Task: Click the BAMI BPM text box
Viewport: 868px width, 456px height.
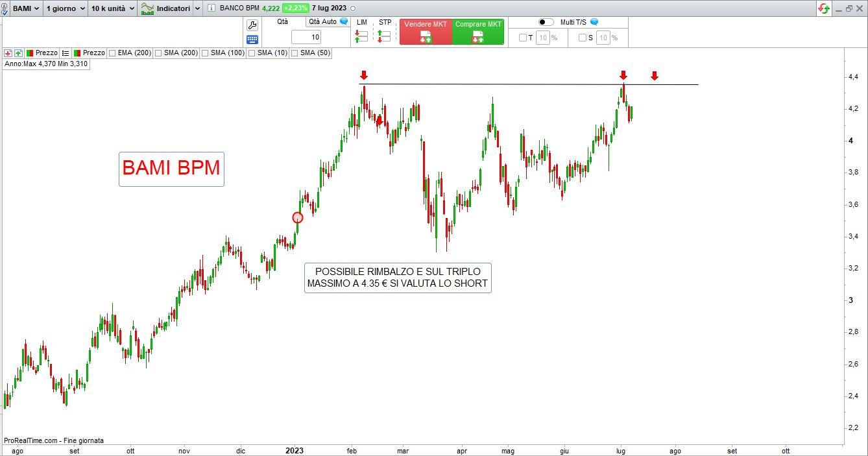Action: (171, 169)
